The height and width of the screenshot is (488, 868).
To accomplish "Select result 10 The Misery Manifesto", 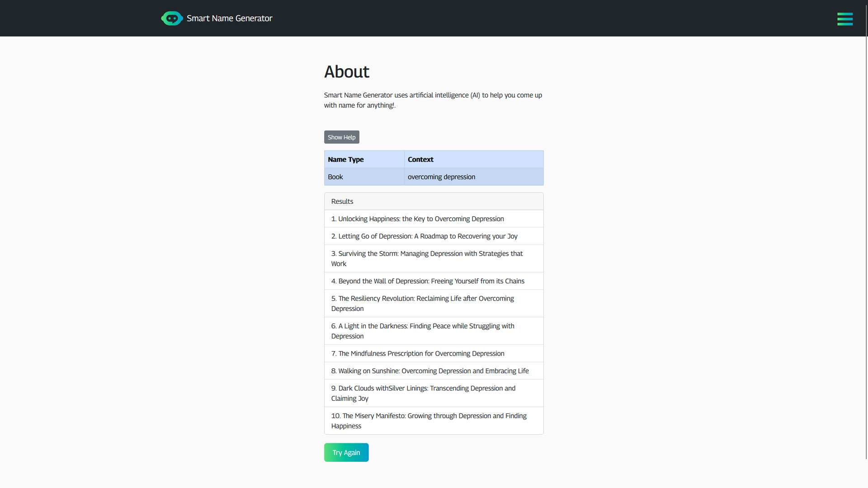I will tap(429, 421).
